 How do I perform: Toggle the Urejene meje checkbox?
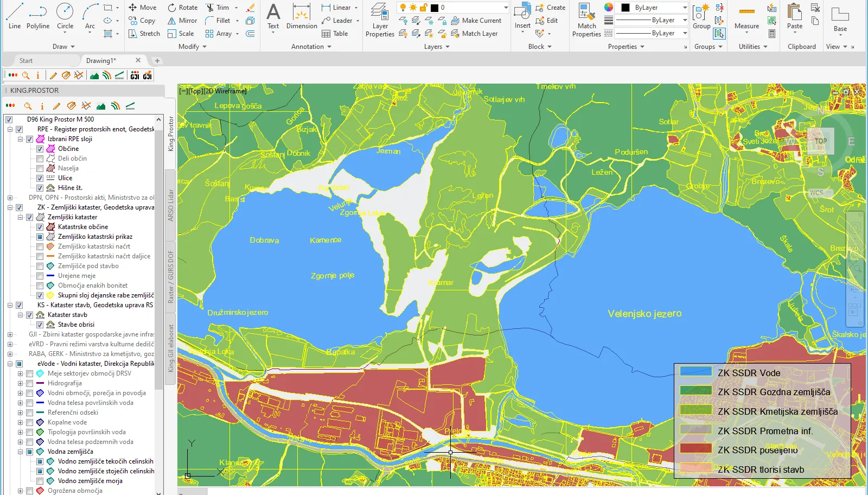40,276
